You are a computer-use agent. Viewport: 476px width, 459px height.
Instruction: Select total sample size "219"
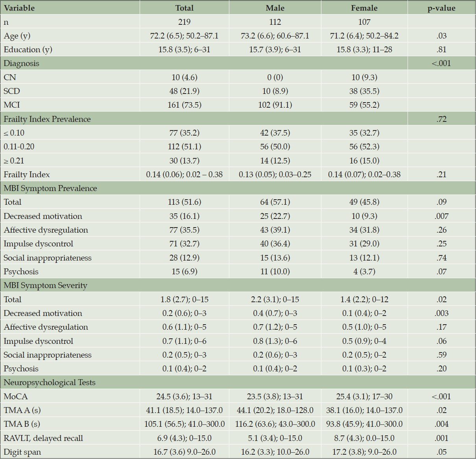184,22
